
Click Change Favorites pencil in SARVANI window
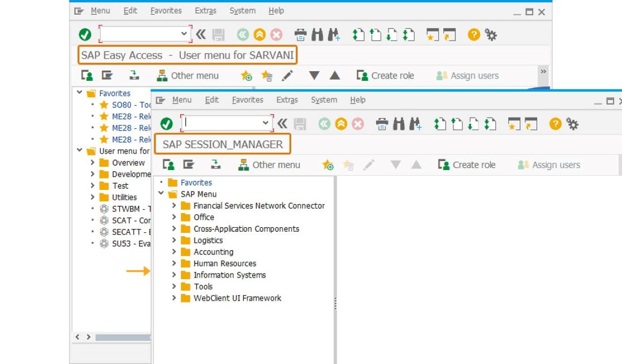click(x=287, y=75)
